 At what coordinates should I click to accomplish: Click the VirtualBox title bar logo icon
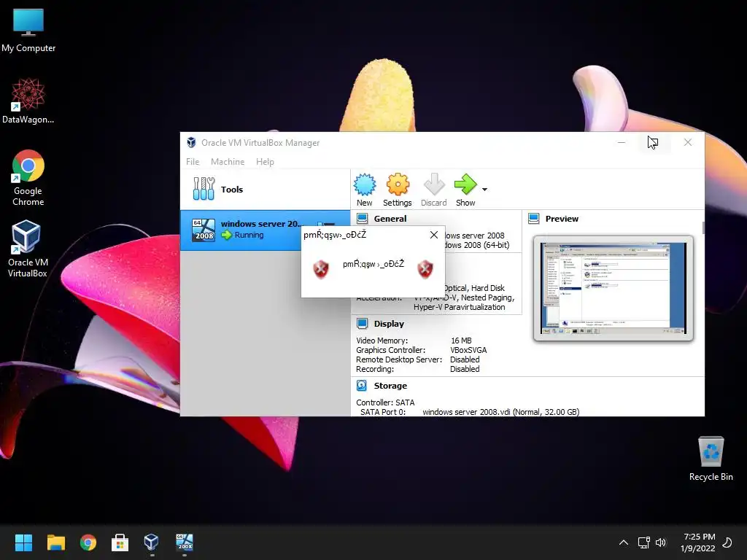191,142
